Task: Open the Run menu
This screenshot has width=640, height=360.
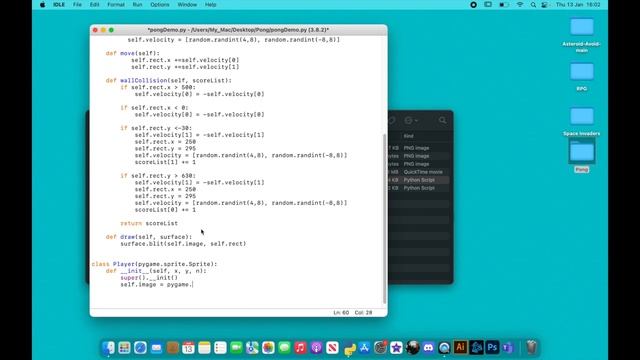Action: coord(138,4)
